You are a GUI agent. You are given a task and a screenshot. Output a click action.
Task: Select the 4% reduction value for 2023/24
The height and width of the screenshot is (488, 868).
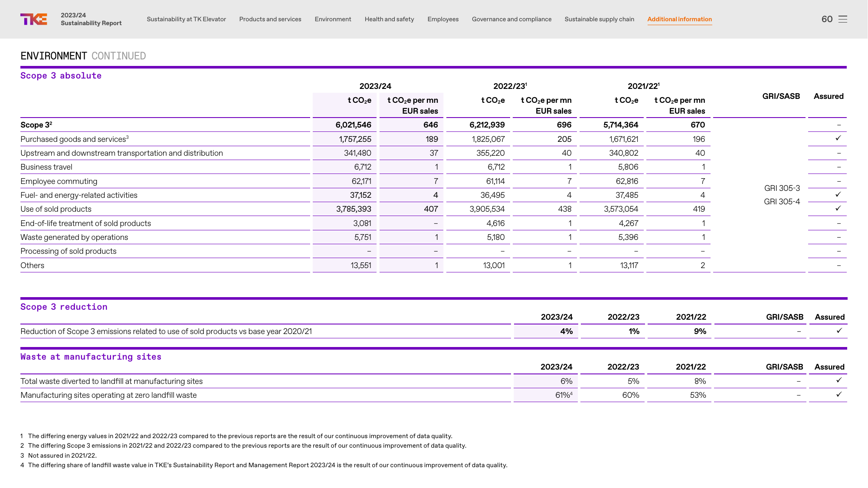pos(567,331)
